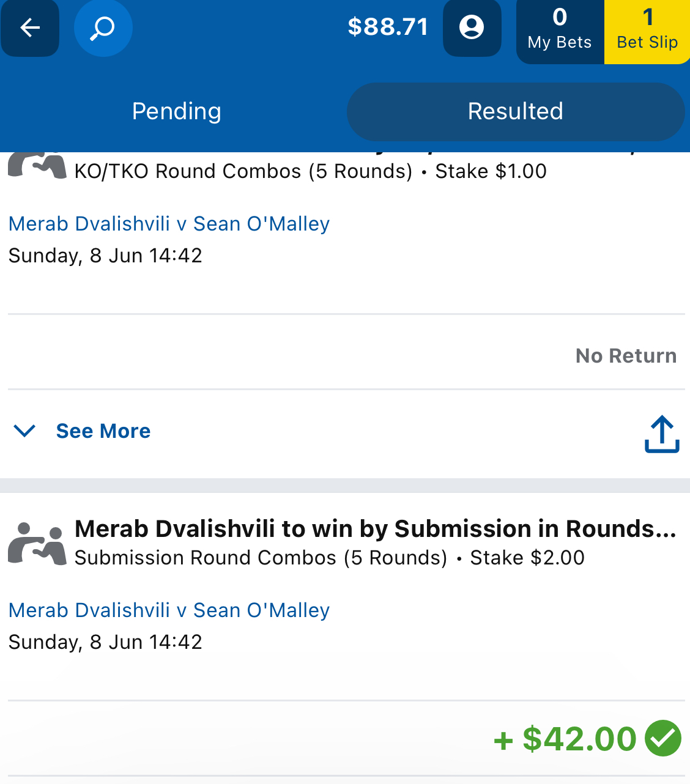The image size is (690, 784).
Task: Tap the $88.71 account balance
Action: [x=388, y=27]
